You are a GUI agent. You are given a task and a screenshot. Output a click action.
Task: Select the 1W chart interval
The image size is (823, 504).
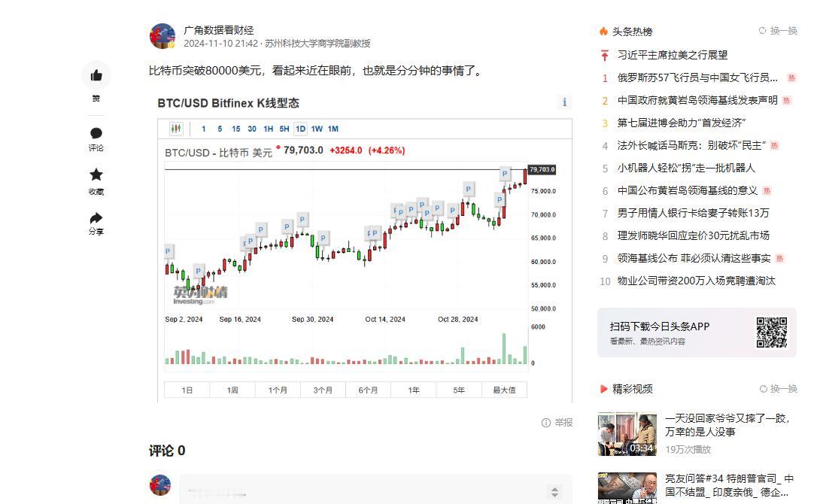click(x=317, y=129)
